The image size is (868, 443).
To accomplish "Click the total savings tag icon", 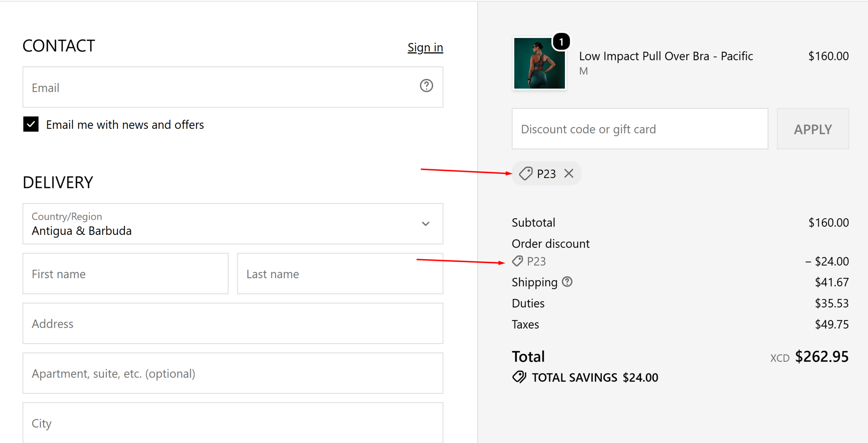I will click(519, 377).
